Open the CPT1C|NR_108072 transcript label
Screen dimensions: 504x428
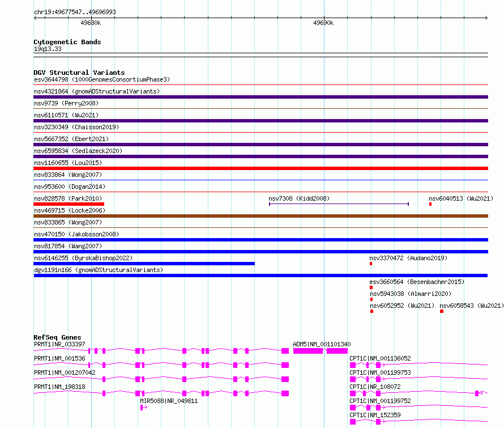pyautogui.click(x=375, y=387)
